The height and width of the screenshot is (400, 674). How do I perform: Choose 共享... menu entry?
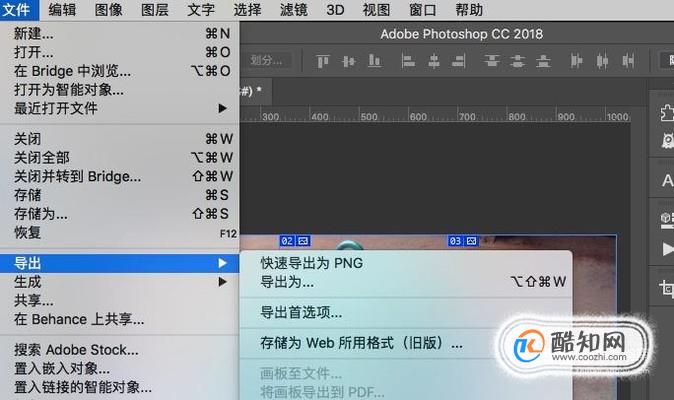click(x=119, y=300)
